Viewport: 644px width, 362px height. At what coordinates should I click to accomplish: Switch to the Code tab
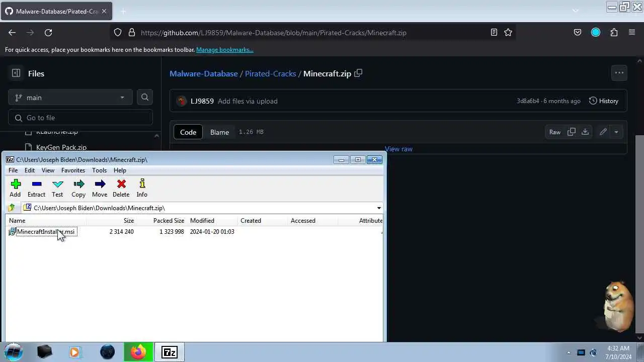coord(188,132)
